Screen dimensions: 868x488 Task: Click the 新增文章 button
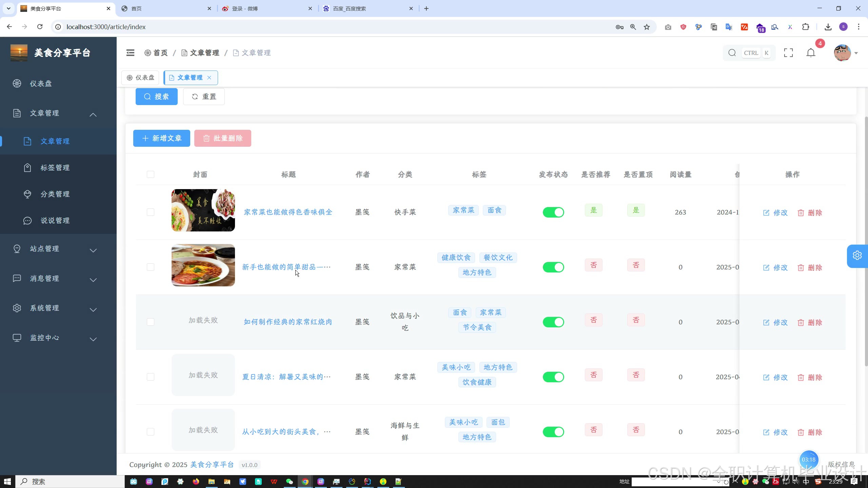click(x=161, y=138)
